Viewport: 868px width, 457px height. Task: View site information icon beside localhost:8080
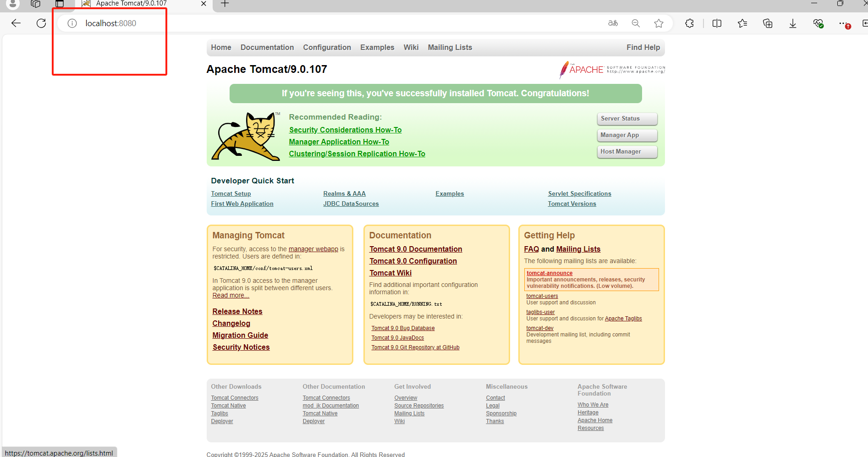tap(72, 23)
